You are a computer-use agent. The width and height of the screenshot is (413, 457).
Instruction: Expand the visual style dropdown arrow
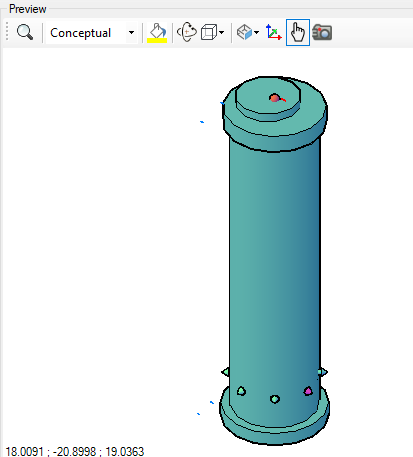[x=131, y=33]
